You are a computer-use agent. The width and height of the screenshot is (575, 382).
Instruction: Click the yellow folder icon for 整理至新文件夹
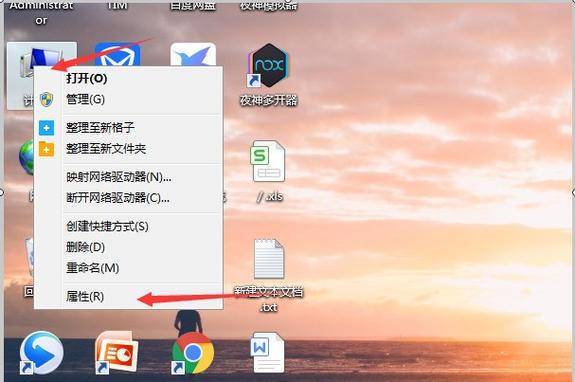(x=47, y=149)
